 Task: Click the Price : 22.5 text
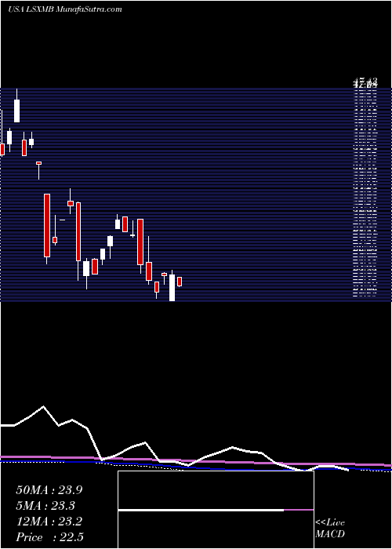coord(49,537)
